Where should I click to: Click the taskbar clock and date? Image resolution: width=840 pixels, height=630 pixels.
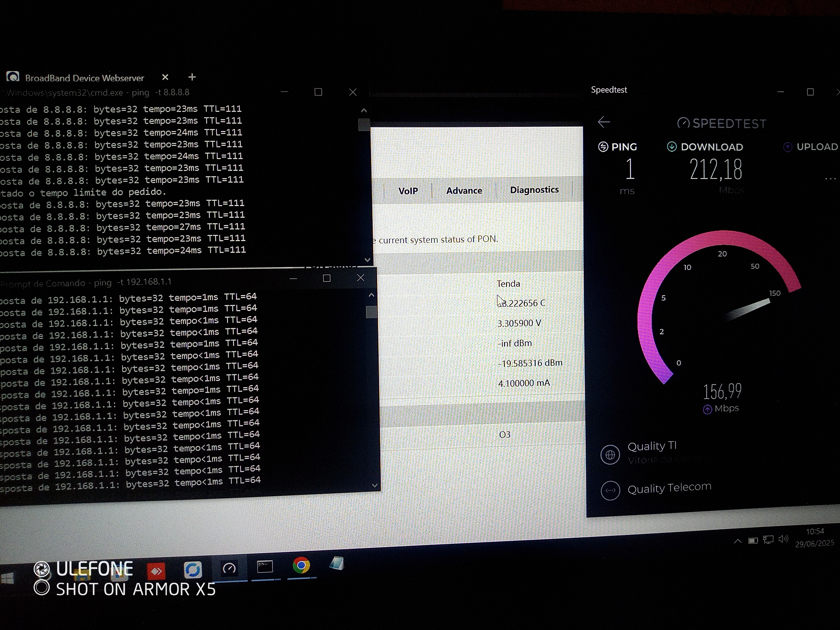coord(815,537)
